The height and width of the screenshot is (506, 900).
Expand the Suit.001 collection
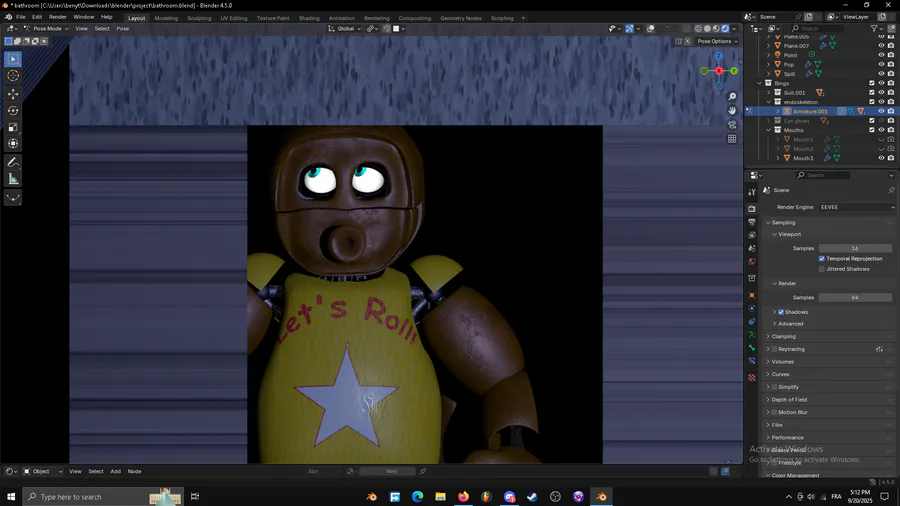[769, 92]
